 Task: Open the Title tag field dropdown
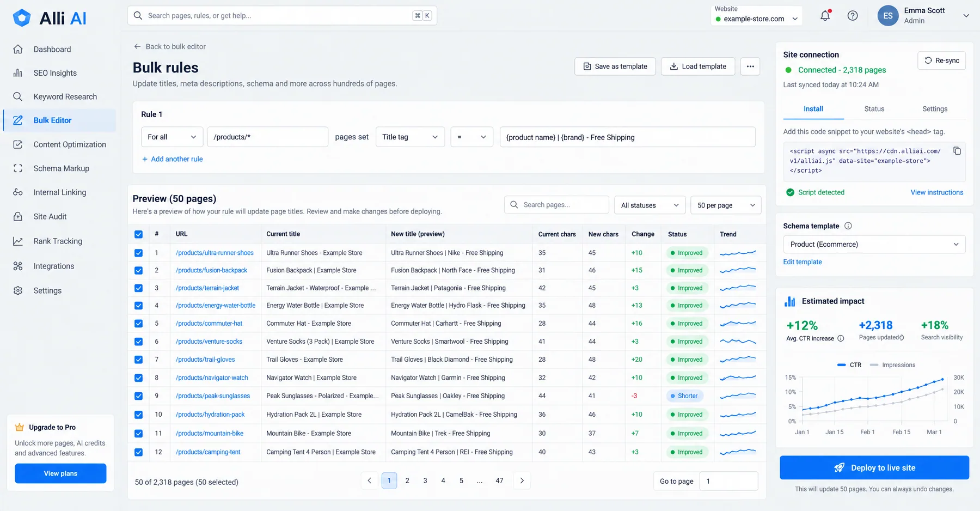(410, 137)
